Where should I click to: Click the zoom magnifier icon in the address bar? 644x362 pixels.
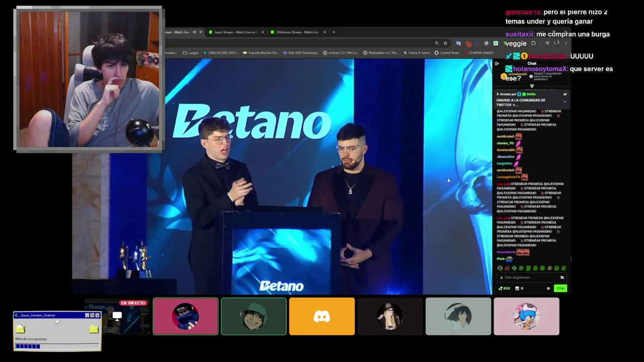(437, 43)
